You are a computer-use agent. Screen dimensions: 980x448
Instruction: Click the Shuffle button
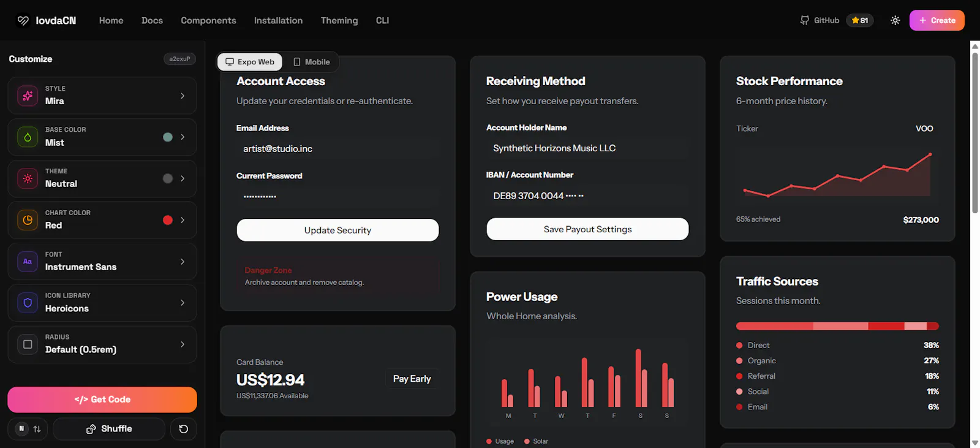(109, 429)
